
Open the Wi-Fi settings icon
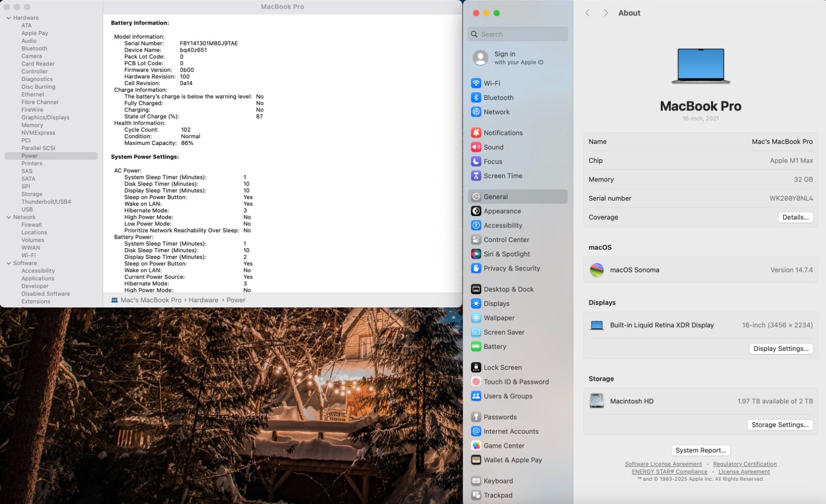click(x=476, y=83)
